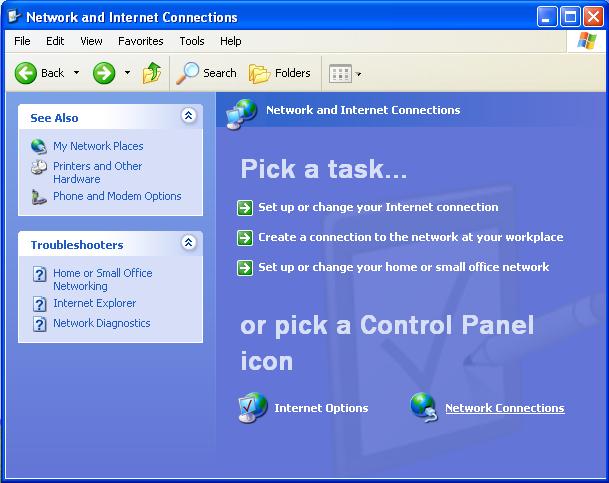This screenshot has width=609, height=483.
Task: Open the Tools menu
Action: [x=192, y=41]
